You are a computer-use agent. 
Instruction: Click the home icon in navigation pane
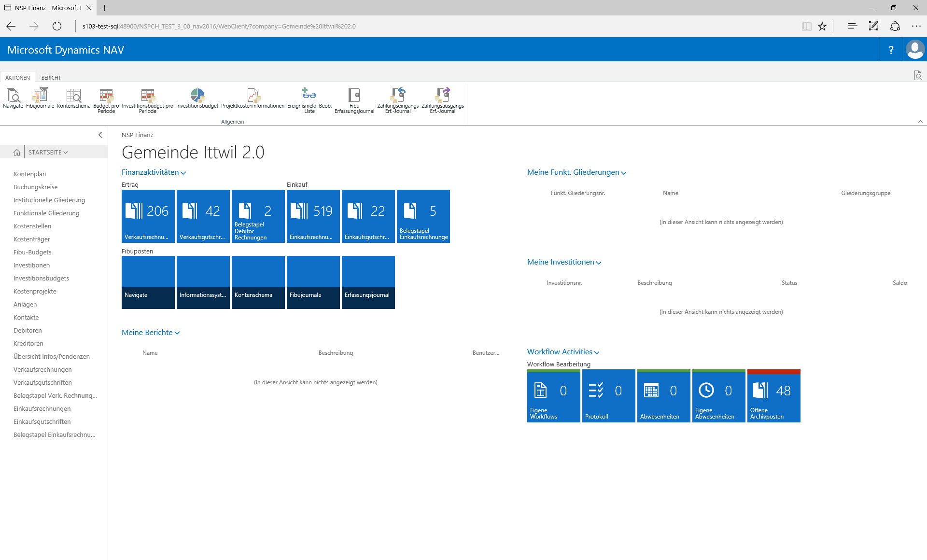(x=17, y=152)
